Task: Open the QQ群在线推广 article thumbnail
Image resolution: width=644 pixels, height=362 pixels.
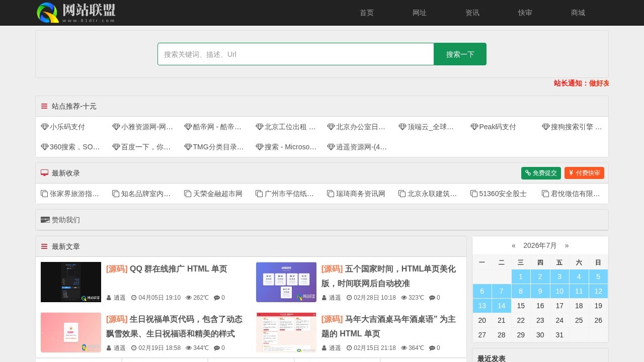Action: coord(71,282)
